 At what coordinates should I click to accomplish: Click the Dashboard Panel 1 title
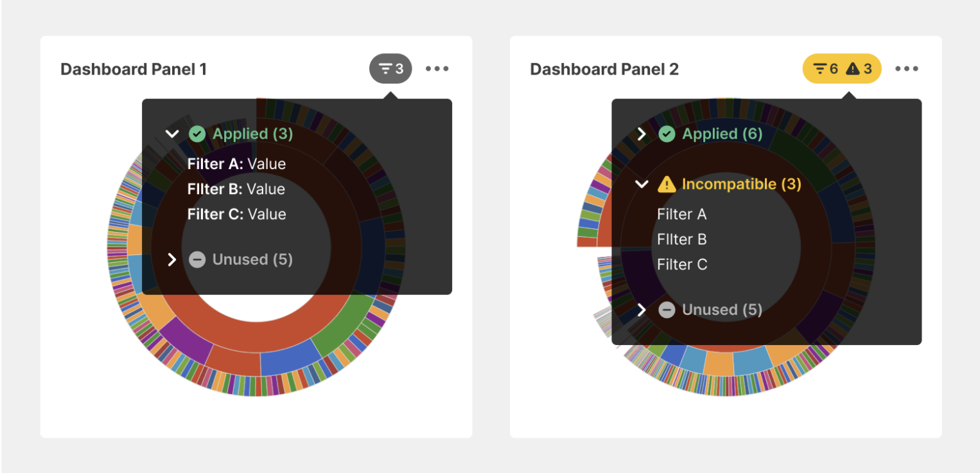pyautogui.click(x=134, y=69)
